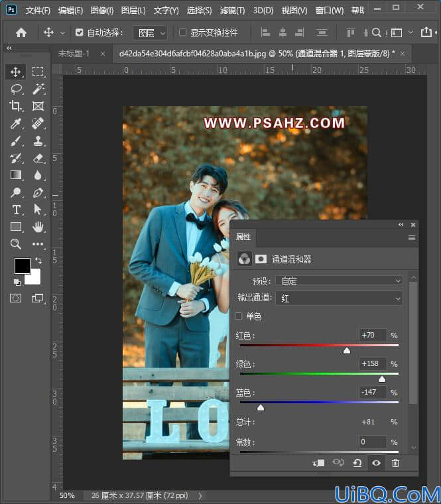Select the Gradient tool
Image resolution: width=441 pixels, height=504 pixels.
tap(15, 175)
